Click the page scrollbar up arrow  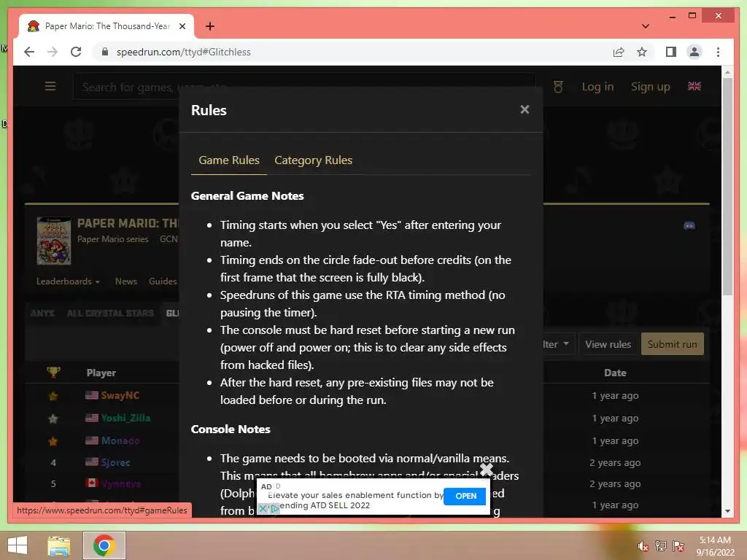click(727, 72)
